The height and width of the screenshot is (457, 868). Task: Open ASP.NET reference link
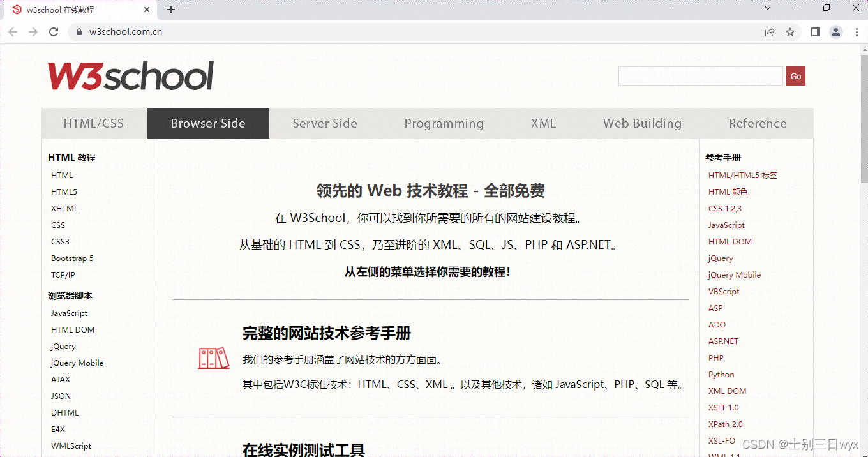723,341
